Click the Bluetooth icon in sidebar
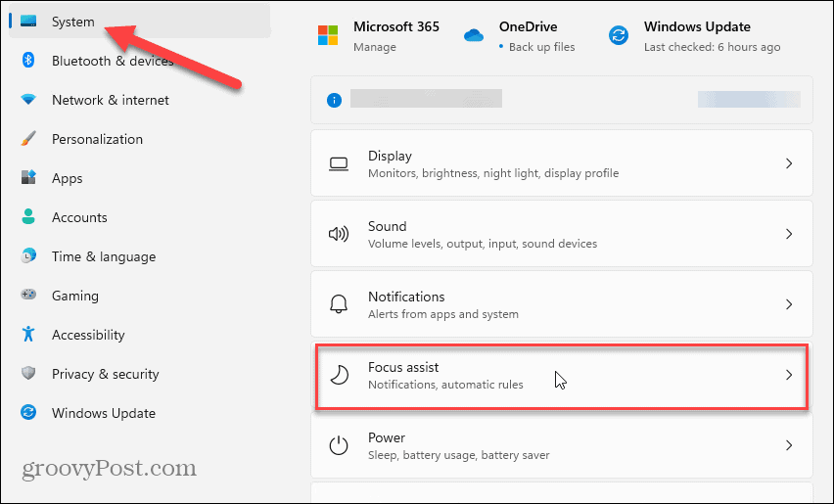Screen dimensions: 834x504 (x=28, y=60)
